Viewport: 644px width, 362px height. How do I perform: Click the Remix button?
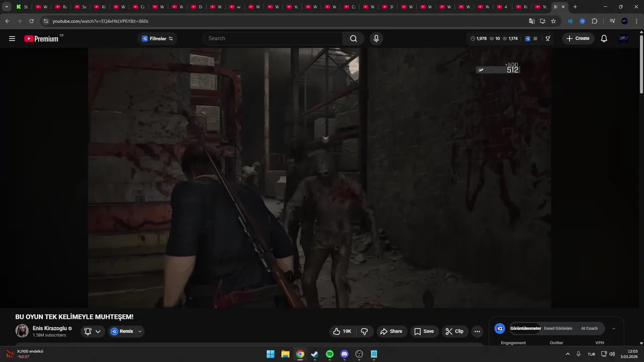pos(122,331)
